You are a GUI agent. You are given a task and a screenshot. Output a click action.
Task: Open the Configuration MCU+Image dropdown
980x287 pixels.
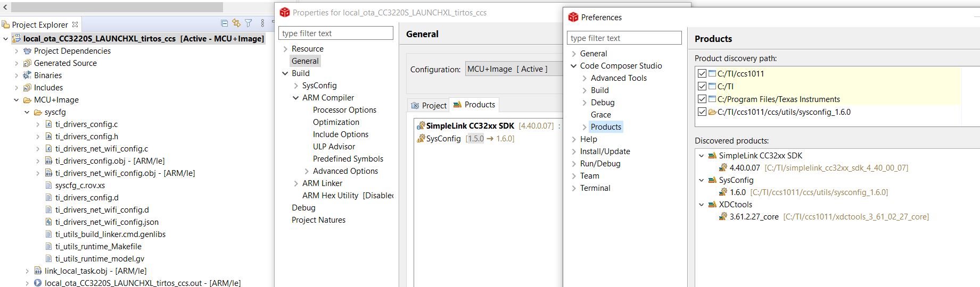tap(514, 69)
